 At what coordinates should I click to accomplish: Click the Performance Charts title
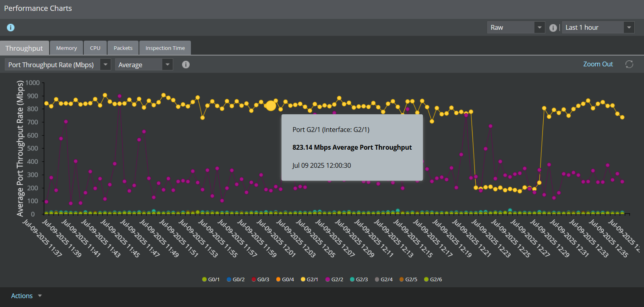click(38, 8)
